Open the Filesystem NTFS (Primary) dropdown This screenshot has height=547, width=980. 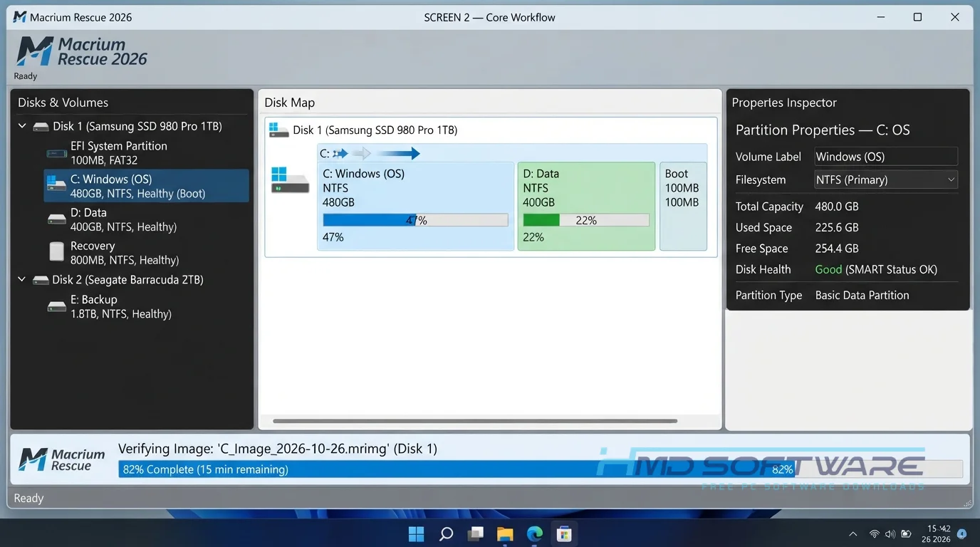tap(886, 179)
